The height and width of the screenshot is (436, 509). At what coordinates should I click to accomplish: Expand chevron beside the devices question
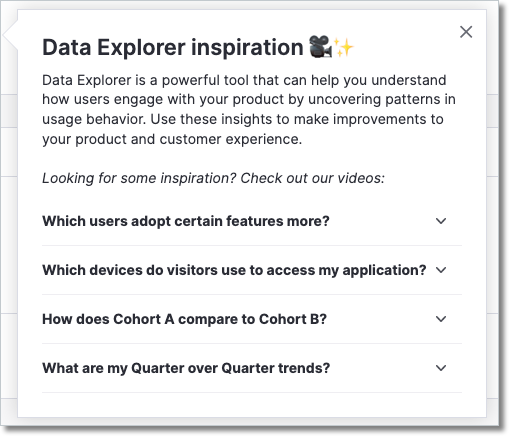(x=441, y=270)
